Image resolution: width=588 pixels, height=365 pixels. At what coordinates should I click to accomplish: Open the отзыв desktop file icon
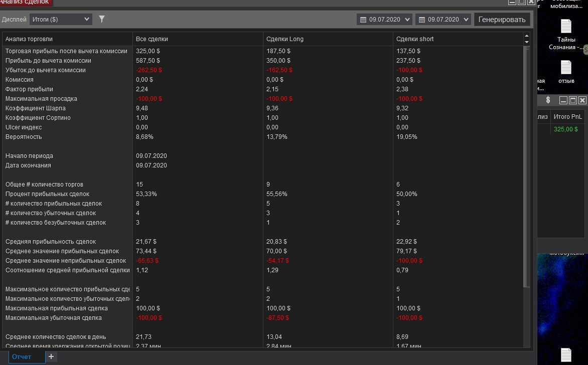[x=566, y=68]
